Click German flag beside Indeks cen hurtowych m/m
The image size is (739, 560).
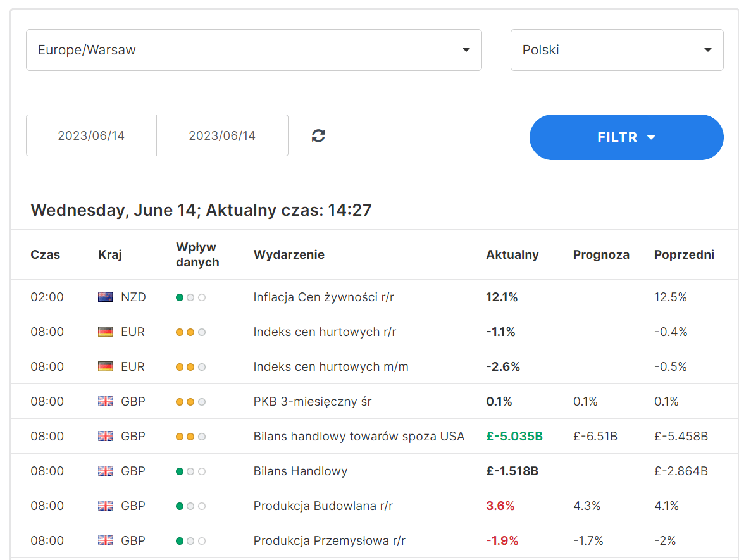point(106,367)
